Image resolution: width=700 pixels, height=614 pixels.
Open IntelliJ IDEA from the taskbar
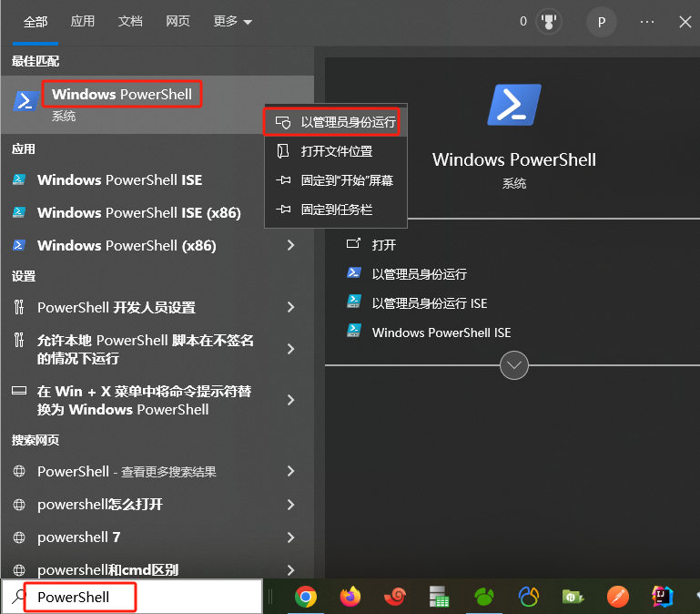663,597
